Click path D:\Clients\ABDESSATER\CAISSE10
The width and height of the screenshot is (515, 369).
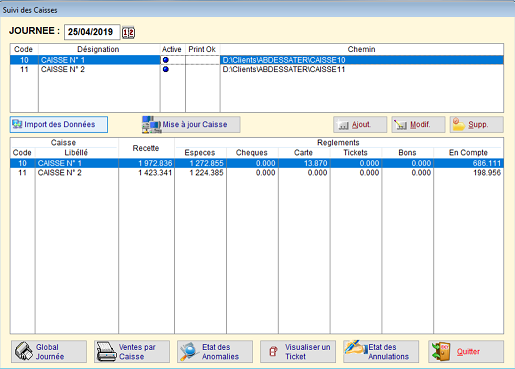(284, 60)
